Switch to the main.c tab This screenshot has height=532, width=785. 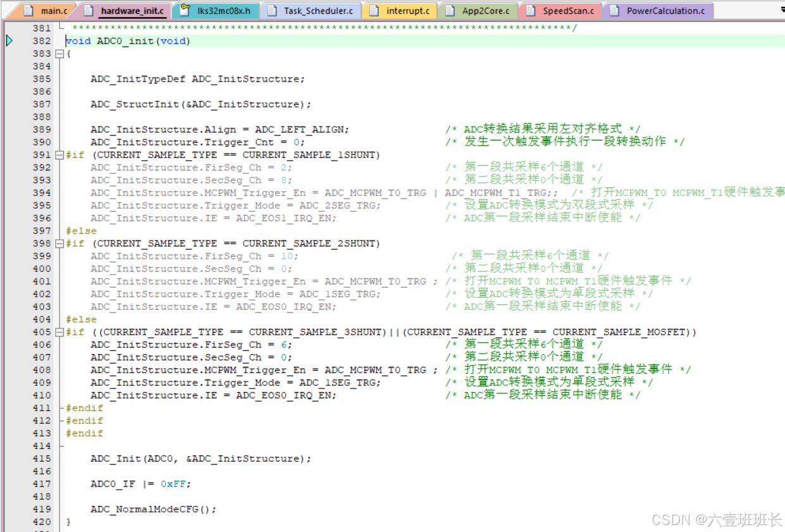pyautogui.click(x=47, y=11)
